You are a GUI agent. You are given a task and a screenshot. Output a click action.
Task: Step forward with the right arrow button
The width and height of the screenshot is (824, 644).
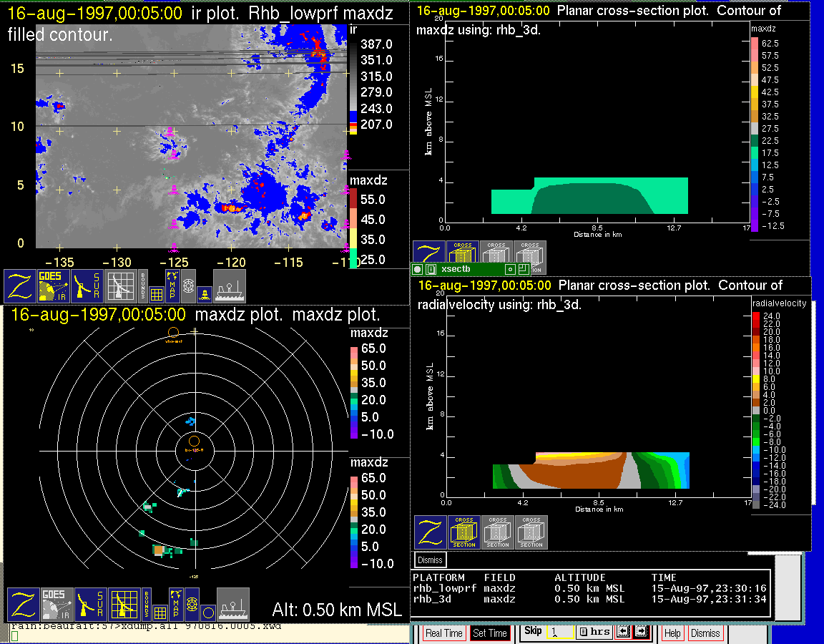[x=640, y=633]
